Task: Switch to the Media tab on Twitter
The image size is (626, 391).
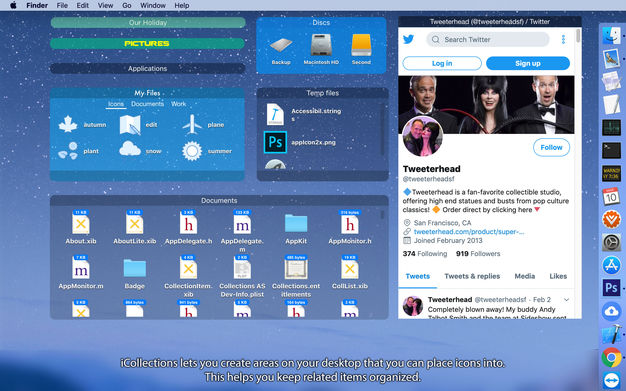Action: point(525,276)
